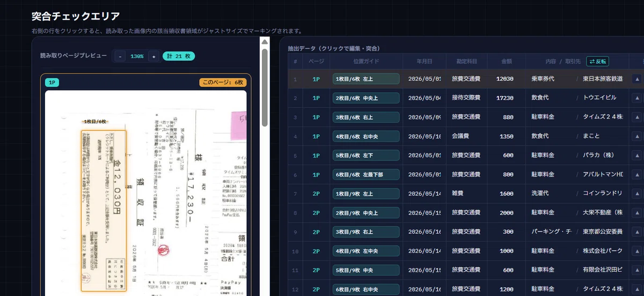Edit the amount 1600

tap(507, 194)
